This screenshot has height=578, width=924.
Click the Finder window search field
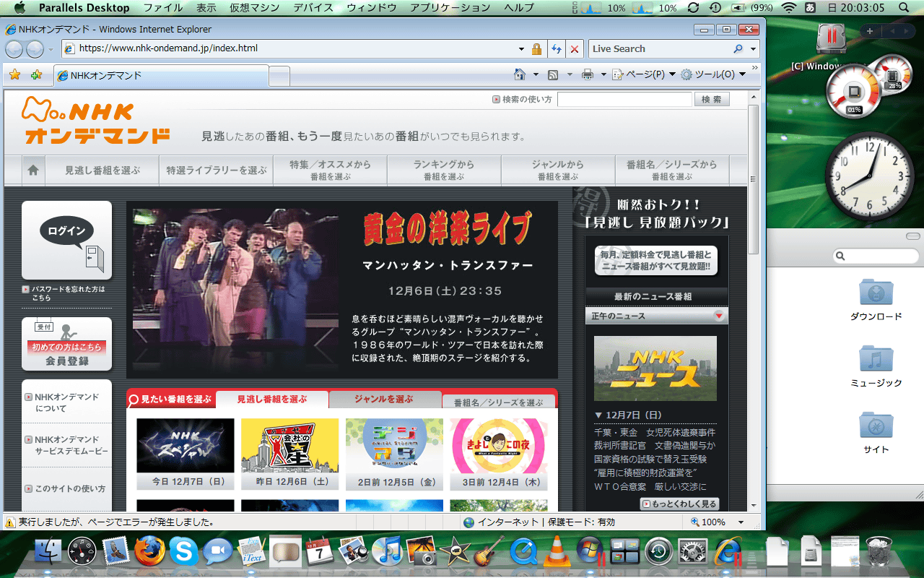pyautogui.click(x=876, y=256)
